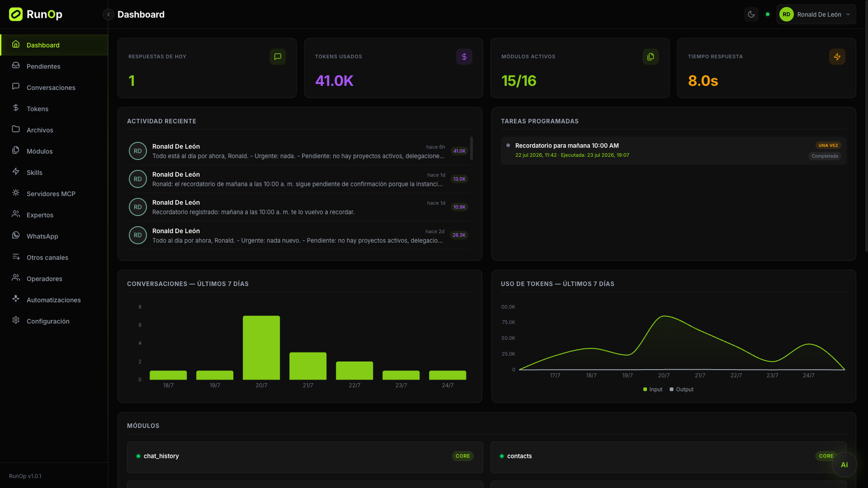868x488 pixels.
Task: Click the Pendientes inbox icon
Action: point(16,66)
